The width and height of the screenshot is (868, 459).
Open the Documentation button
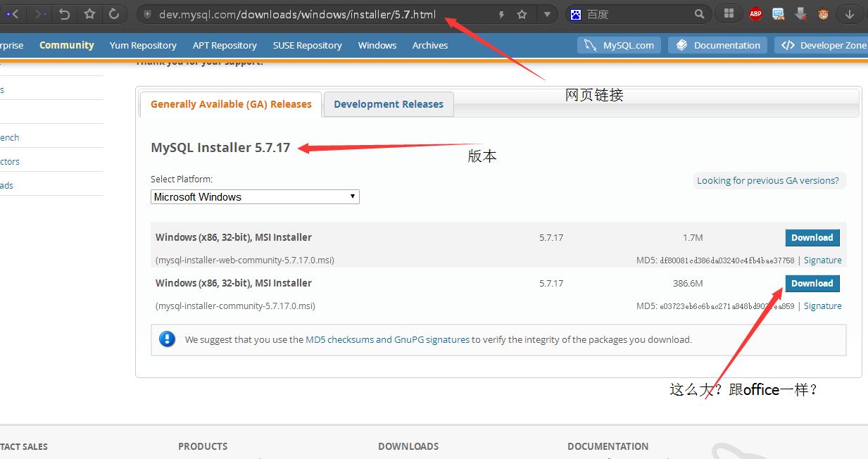point(718,45)
